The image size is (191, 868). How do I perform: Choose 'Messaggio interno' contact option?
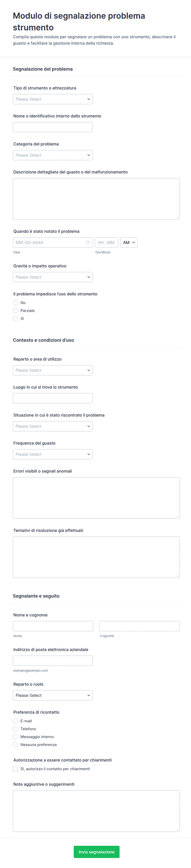pyautogui.click(x=15, y=737)
